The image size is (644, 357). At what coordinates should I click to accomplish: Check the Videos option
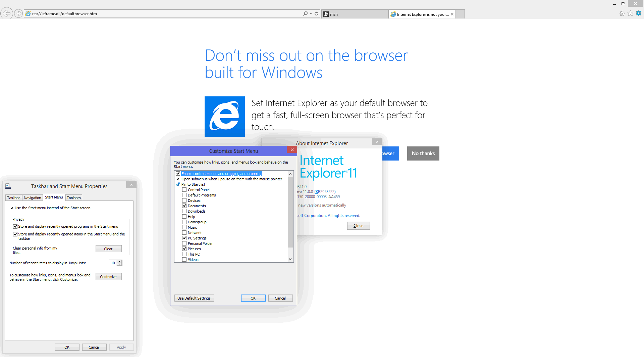pyautogui.click(x=184, y=260)
